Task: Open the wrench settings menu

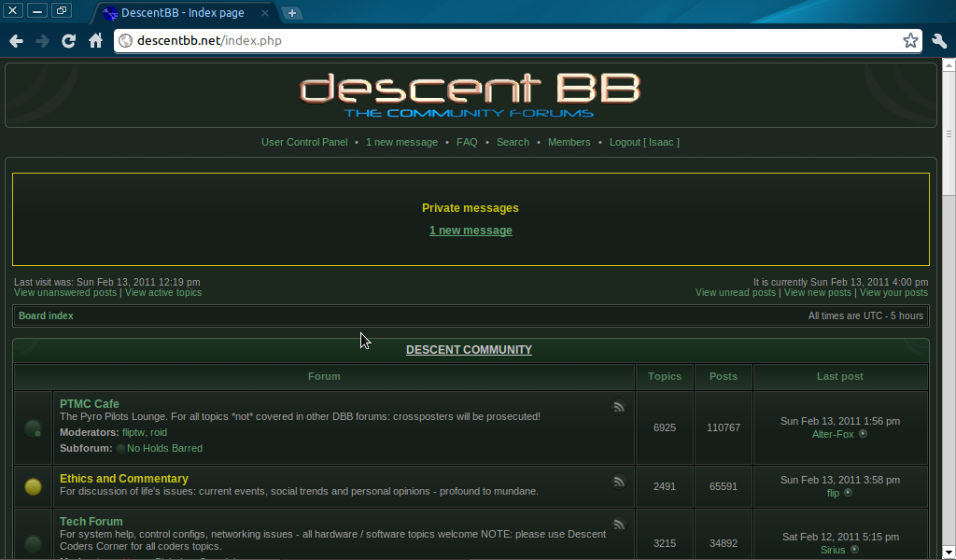Action: 939,41
